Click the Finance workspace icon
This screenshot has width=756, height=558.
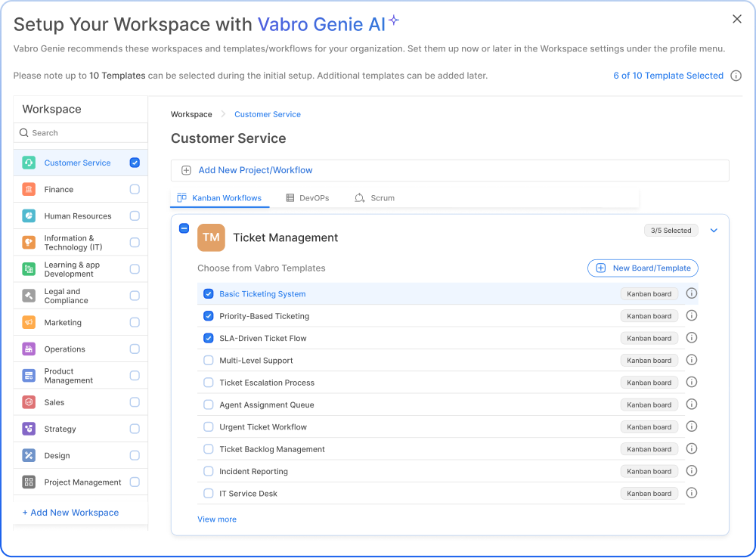coord(29,189)
